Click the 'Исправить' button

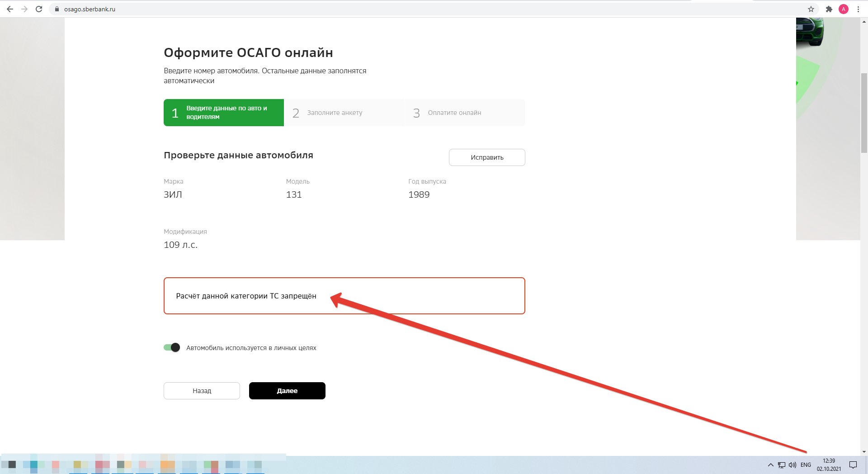coord(487,157)
